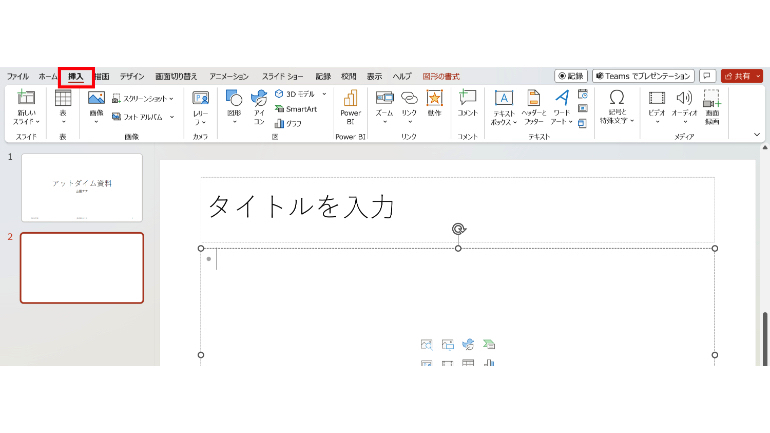Expand the 新しいスライド dropdown arrow
The width and height of the screenshot is (770, 433).
point(38,122)
